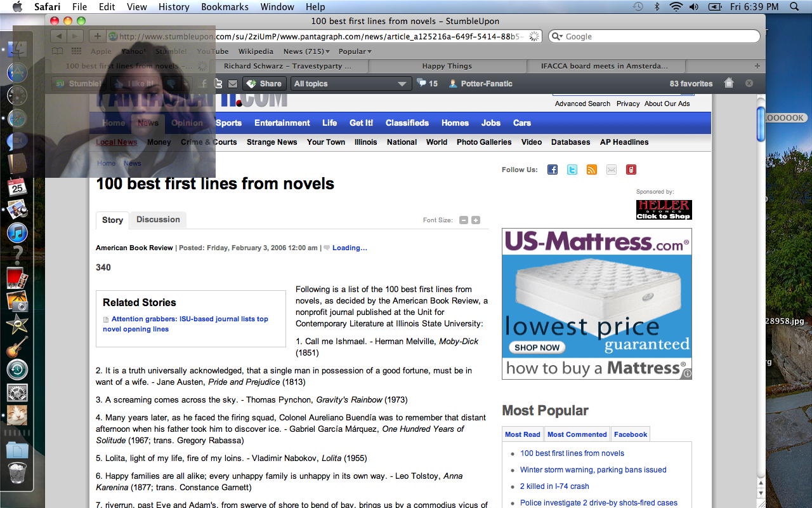Decrease font size with minus button
The image size is (812, 508).
click(464, 220)
